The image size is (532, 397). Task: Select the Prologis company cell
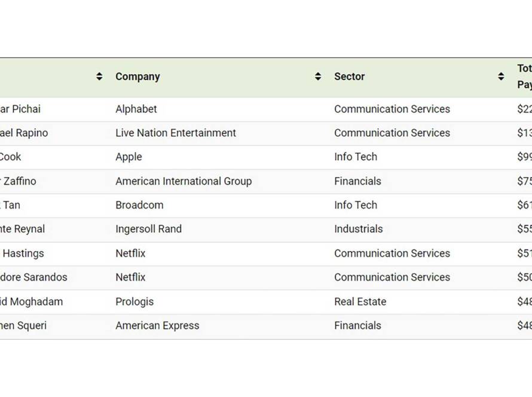(x=134, y=302)
